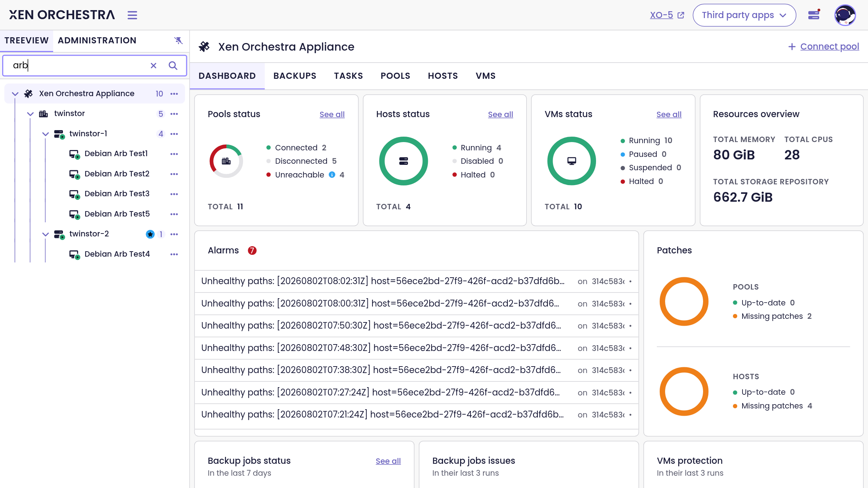Click the Debian Arb Test4 VM icon
The width and height of the screenshot is (868, 488).
pos(75,254)
